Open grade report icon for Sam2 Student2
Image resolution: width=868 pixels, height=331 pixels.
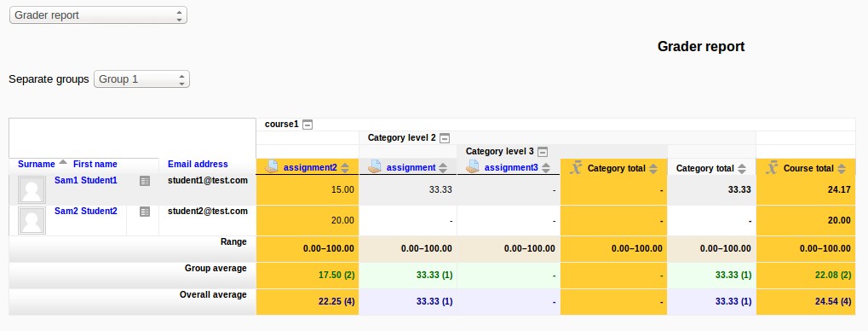145,212
